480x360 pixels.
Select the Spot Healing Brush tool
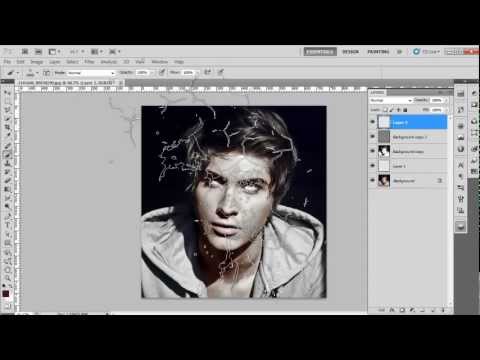pyautogui.click(x=7, y=145)
